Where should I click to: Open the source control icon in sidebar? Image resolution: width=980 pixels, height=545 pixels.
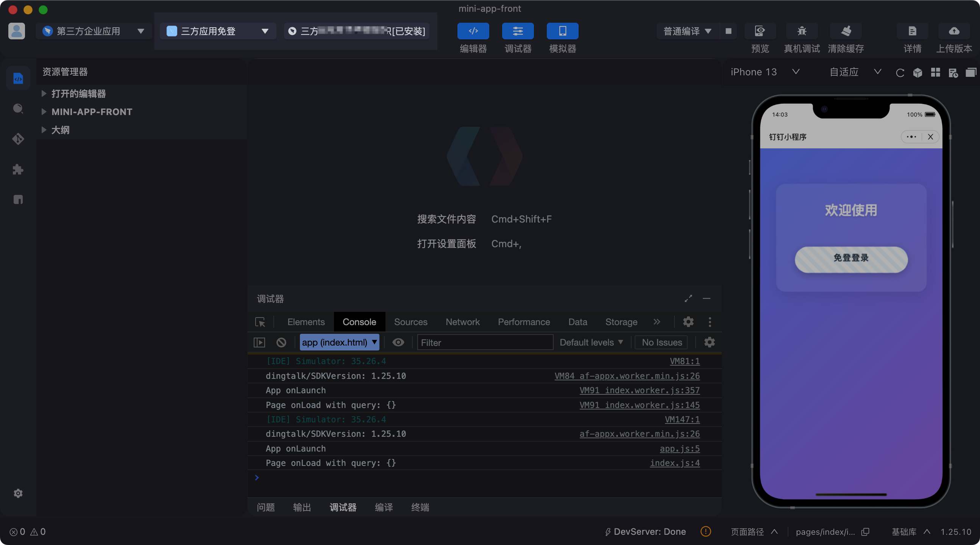click(18, 139)
